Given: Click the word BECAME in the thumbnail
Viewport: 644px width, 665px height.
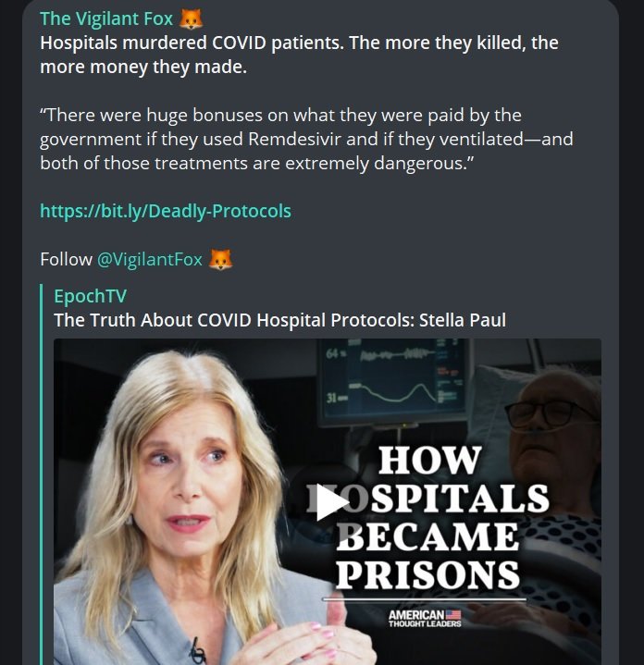Looking at the screenshot, I should (427, 536).
